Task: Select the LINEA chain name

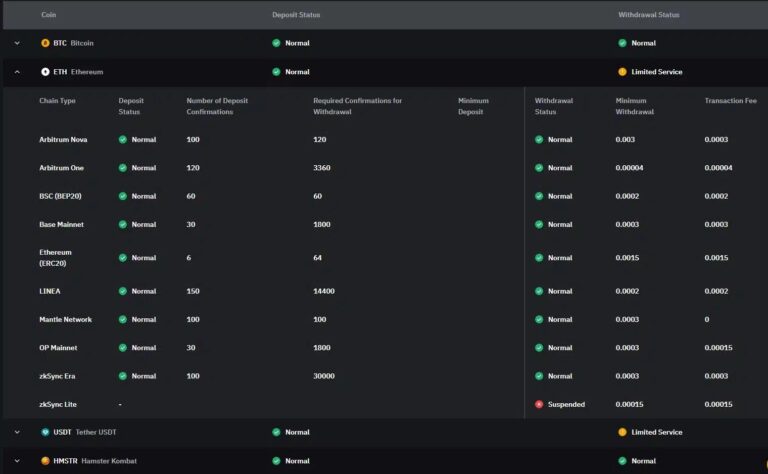Action: [50, 291]
